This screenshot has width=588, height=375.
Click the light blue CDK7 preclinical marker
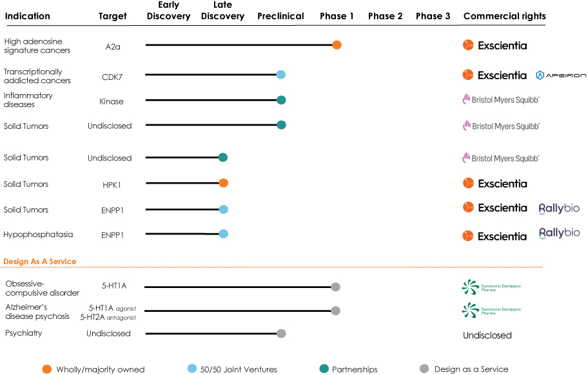tap(281, 75)
